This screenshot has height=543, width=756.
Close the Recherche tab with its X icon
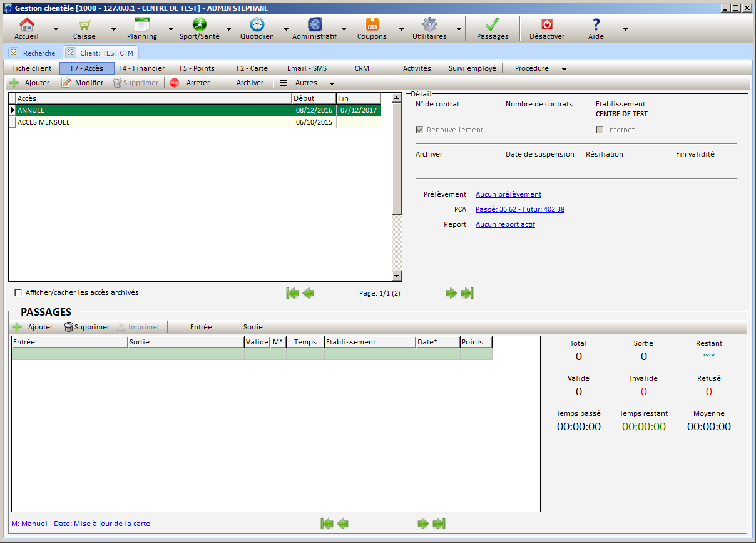click(14, 53)
